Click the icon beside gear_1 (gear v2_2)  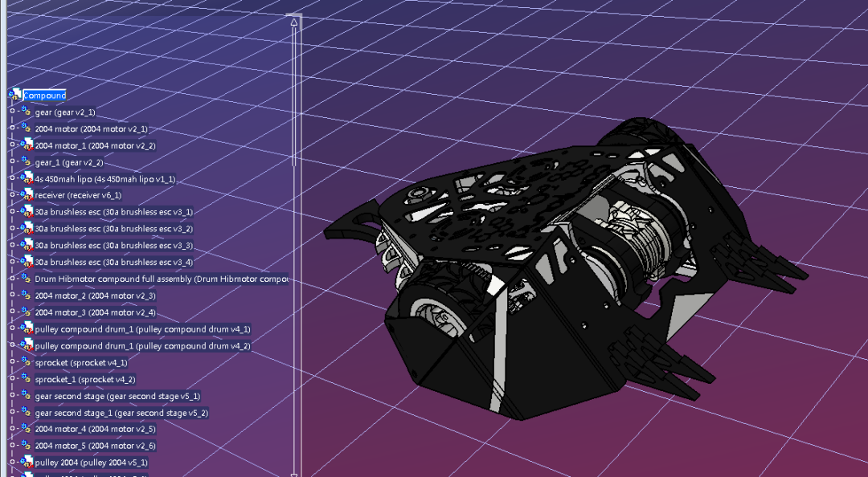coord(26,161)
